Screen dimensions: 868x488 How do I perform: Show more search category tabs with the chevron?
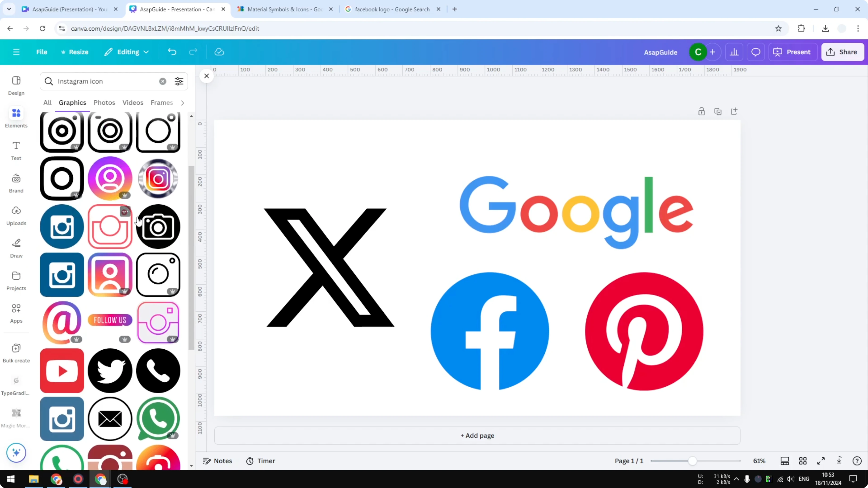coord(182,103)
